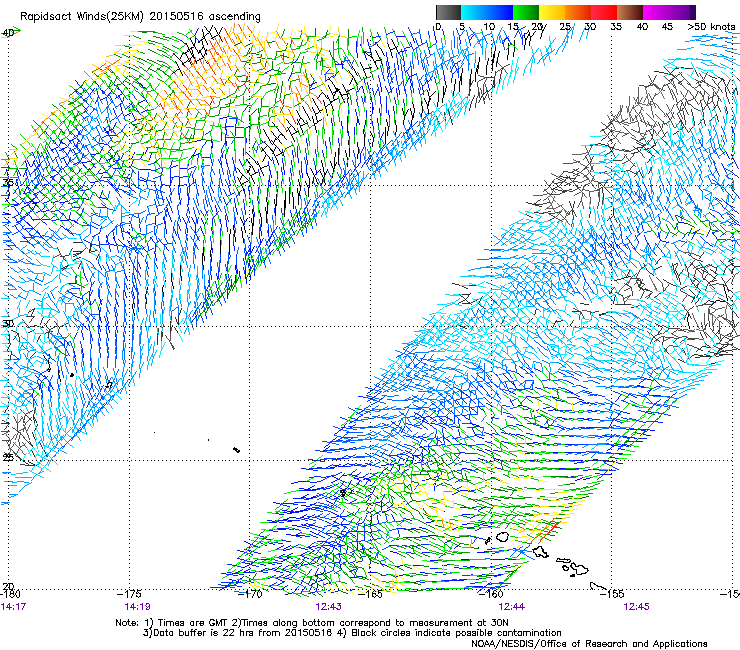Screen dimensions: 740x650
Task: Pick the yellow 20-25 knots legend swatch
Action: [552, 12]
